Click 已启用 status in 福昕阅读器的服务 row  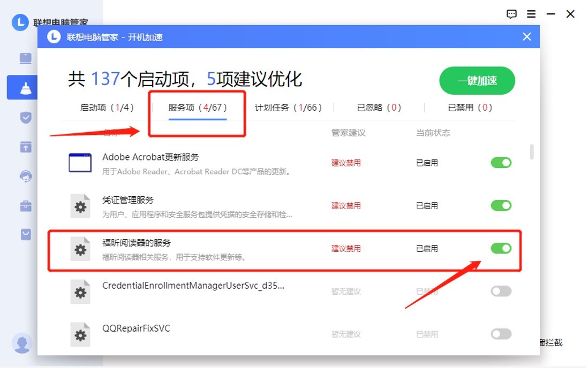427,249
